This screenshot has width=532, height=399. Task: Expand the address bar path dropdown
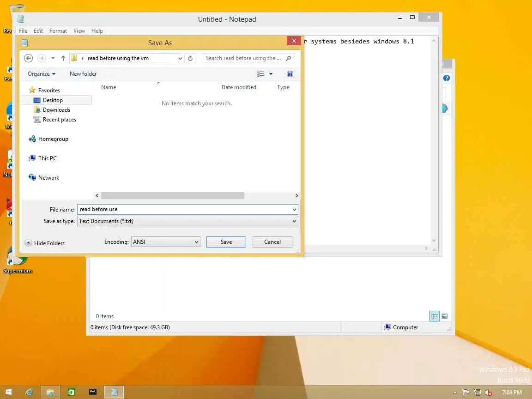pyautogui.click(x=180, y=58)
